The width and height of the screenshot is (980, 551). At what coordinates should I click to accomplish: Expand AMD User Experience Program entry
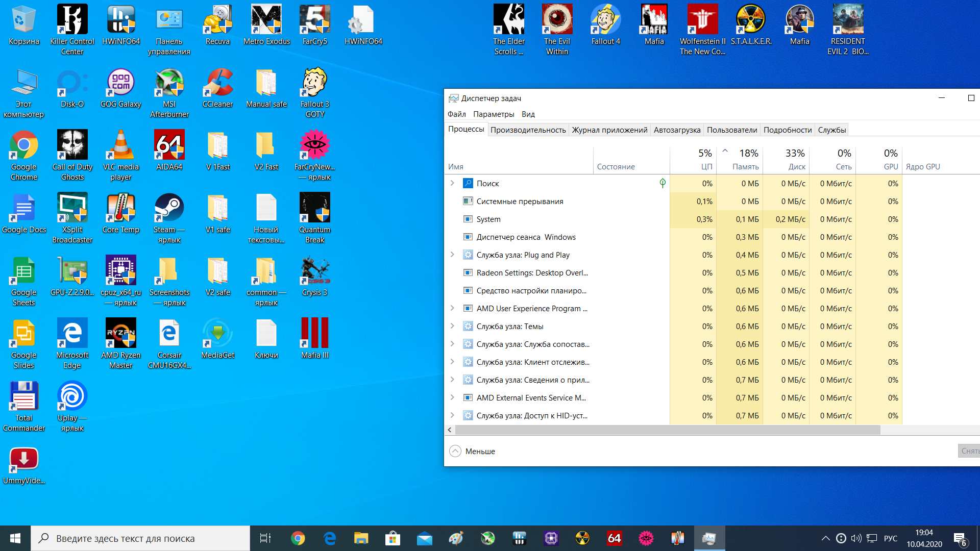(x=452, y=308)
